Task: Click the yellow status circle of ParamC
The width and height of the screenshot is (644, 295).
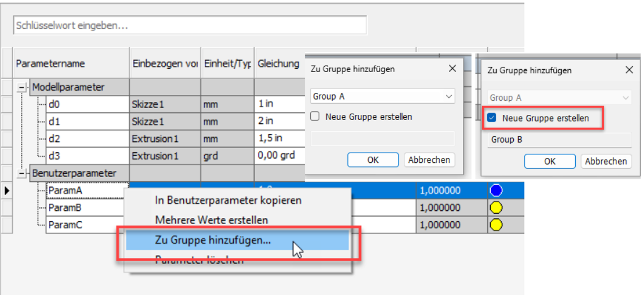Action: click(496, 225)
